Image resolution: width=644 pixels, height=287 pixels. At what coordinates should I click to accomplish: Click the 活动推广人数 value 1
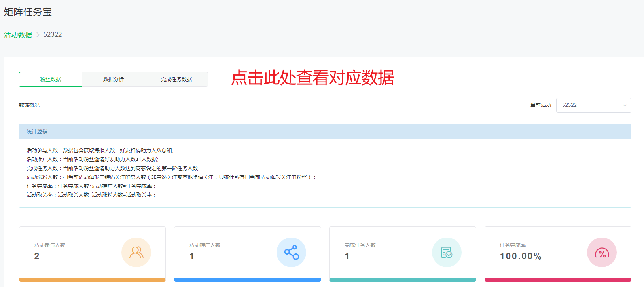click(192, 256)
